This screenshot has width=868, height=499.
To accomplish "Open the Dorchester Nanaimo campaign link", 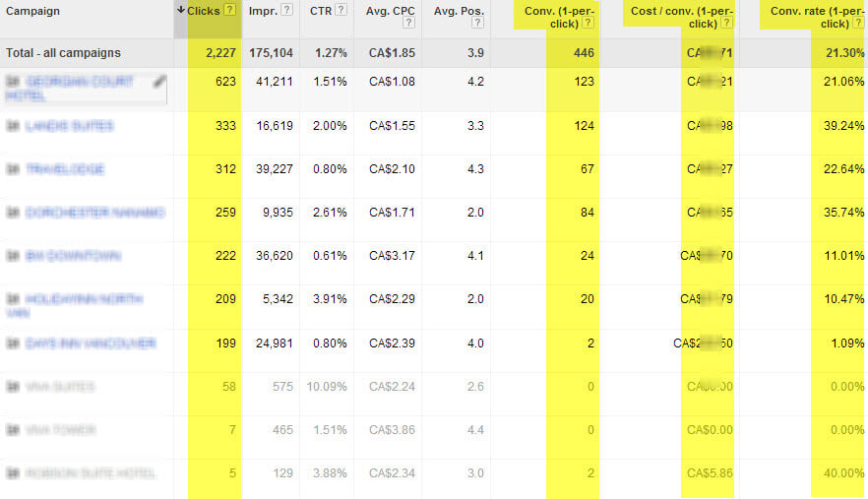I will click(94, 213).
